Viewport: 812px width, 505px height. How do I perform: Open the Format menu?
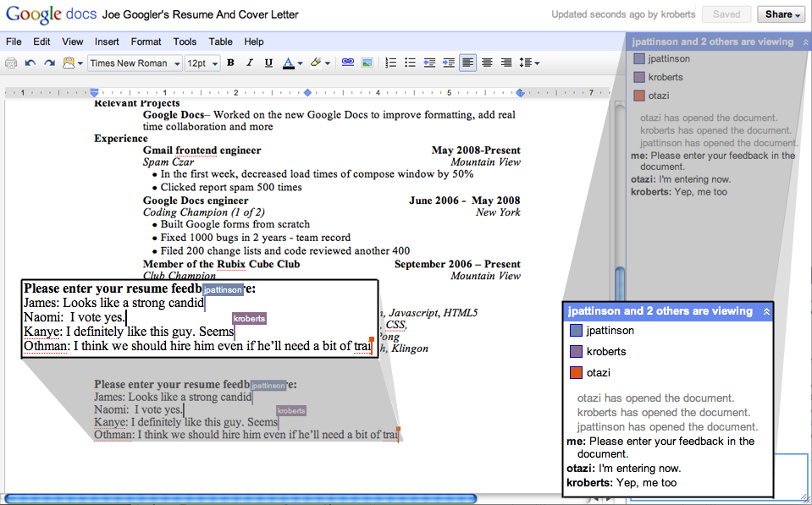[146, 42]
